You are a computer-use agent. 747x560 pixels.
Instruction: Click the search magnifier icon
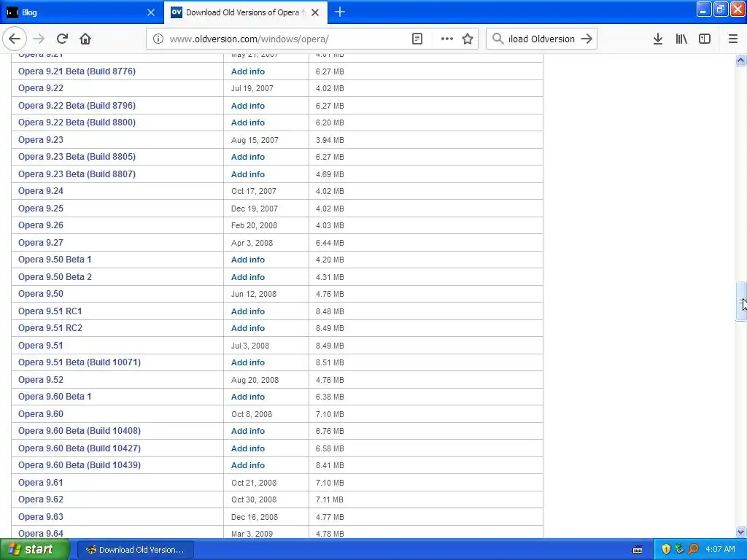click(x=498, y=39)
